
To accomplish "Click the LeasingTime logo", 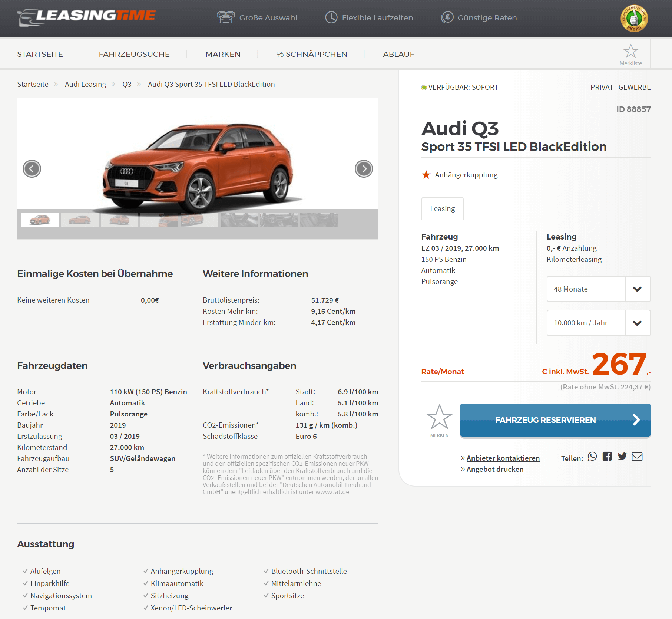I will 86,17.
